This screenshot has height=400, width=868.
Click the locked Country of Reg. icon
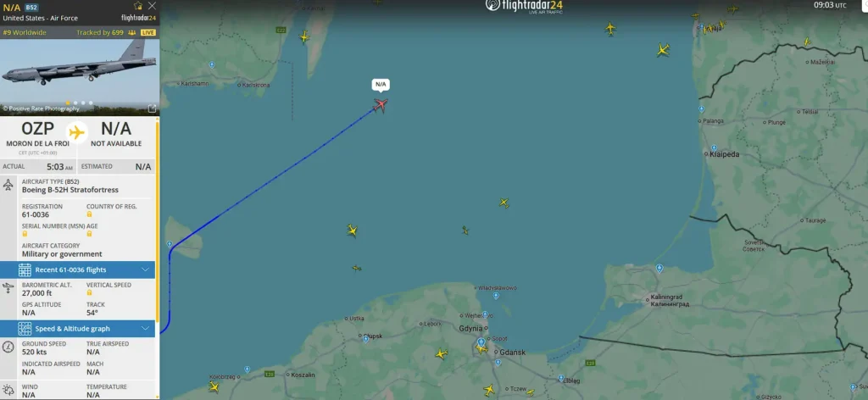[89, 214]
